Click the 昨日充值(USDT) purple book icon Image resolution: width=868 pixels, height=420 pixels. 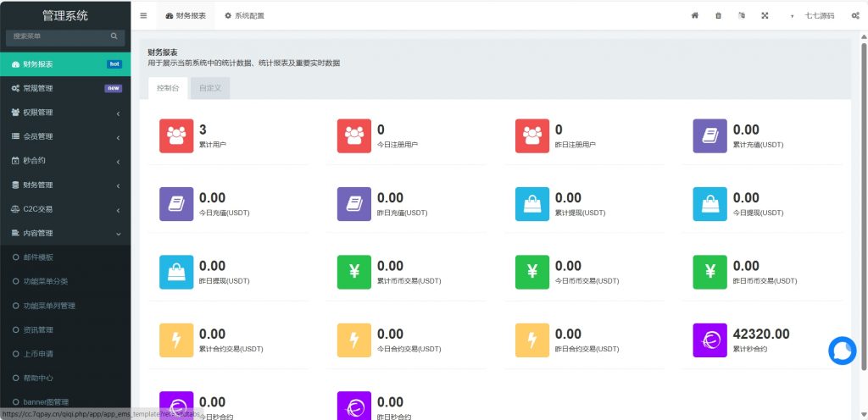coord(354,204)
